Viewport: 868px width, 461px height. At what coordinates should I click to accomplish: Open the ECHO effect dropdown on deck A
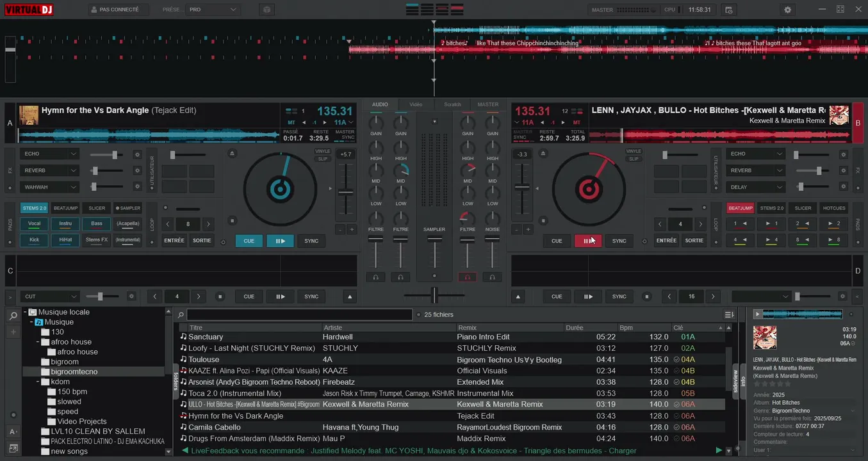coord(50,154)
